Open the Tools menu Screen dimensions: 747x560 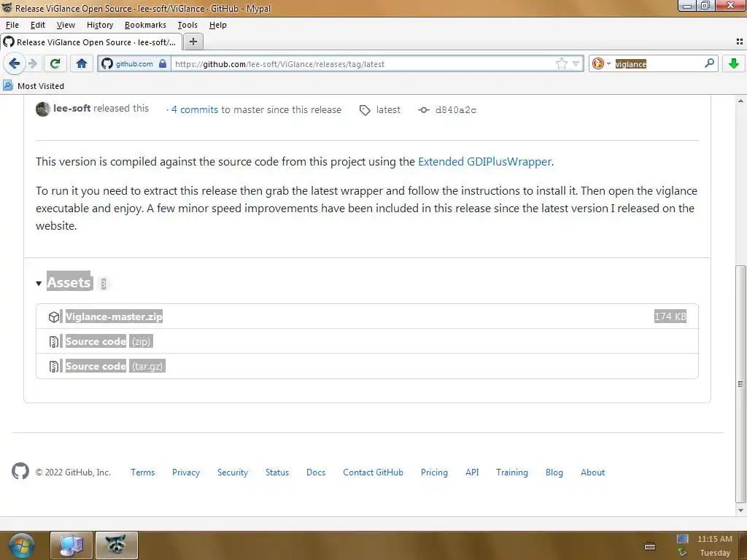(x=187, y=25)
